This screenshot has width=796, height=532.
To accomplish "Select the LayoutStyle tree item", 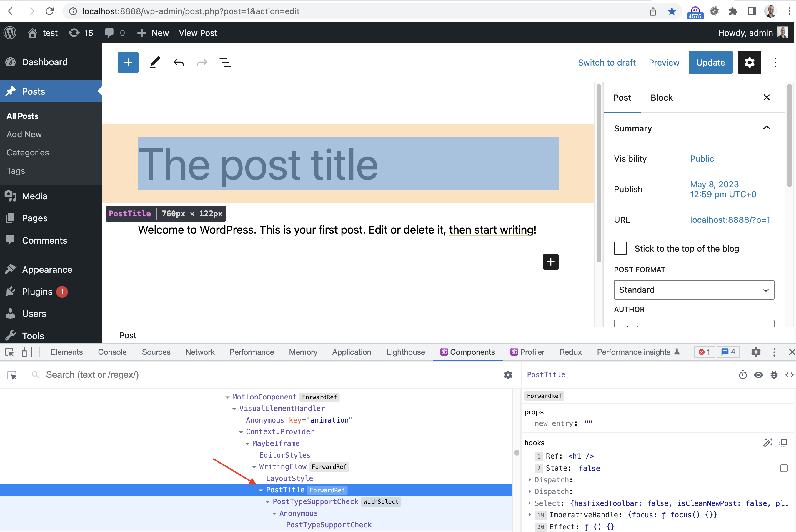I will (x=289, y=479).
